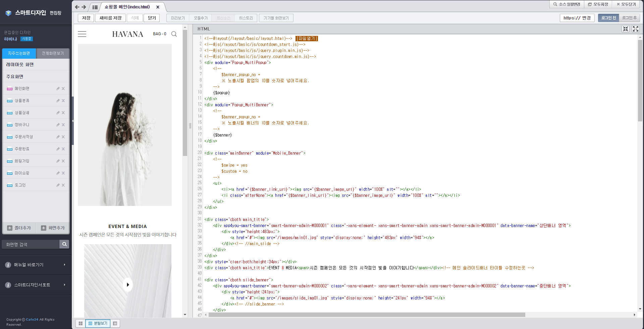The image size is (644, 329).
Task: Select the 전체화면보기 tab
Action: [53, 53]
